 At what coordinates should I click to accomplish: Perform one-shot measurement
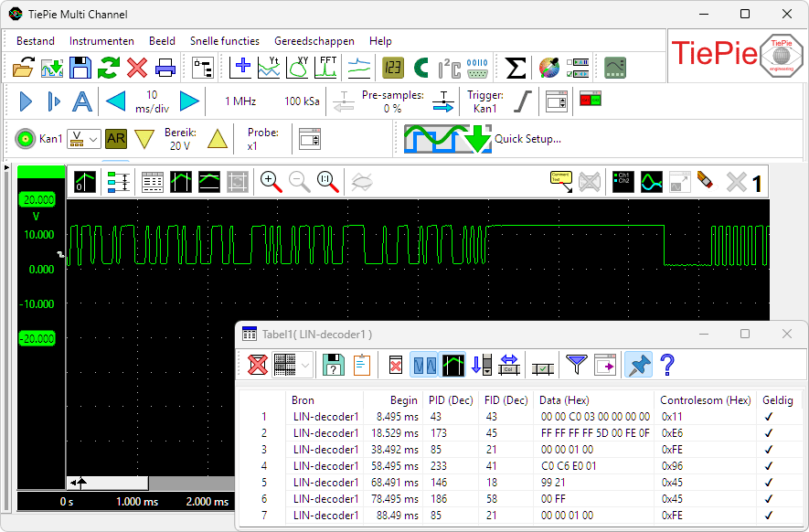pyautogui.click(x=54, y=101)
